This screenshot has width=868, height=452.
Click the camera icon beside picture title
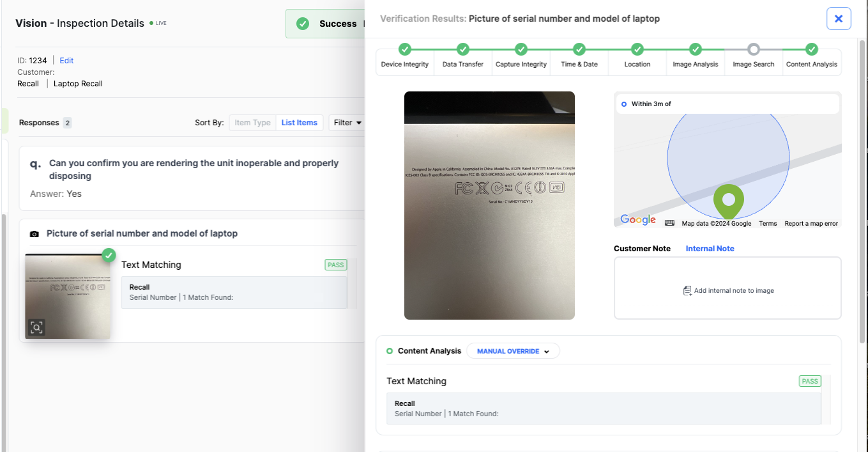click(x=34, y=234)
